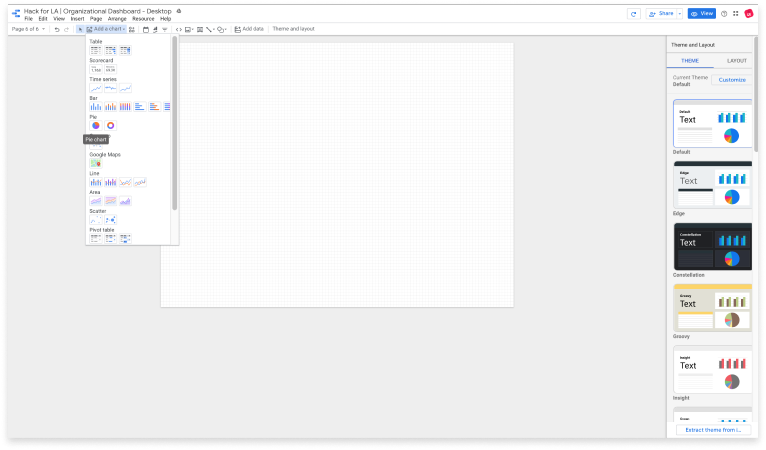Click the Customize theme button
Viewport: 766px width, 450px height.
pos(732,79)
